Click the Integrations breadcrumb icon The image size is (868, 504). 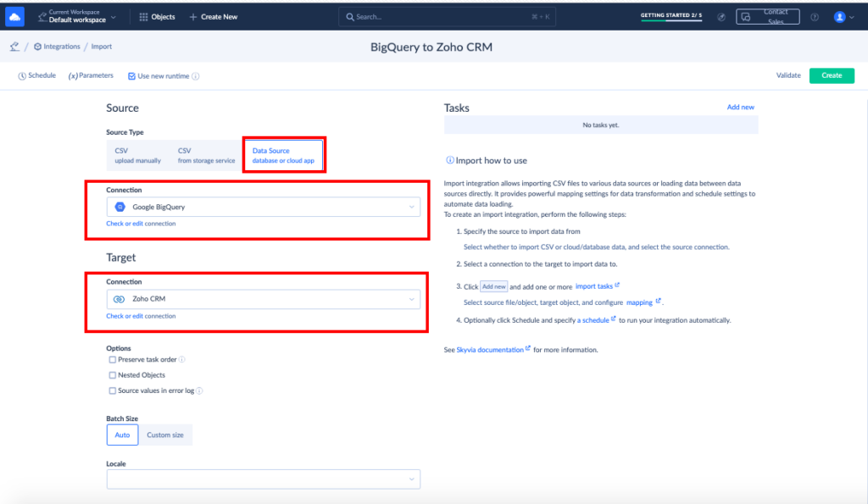click(x=37, y=47)
